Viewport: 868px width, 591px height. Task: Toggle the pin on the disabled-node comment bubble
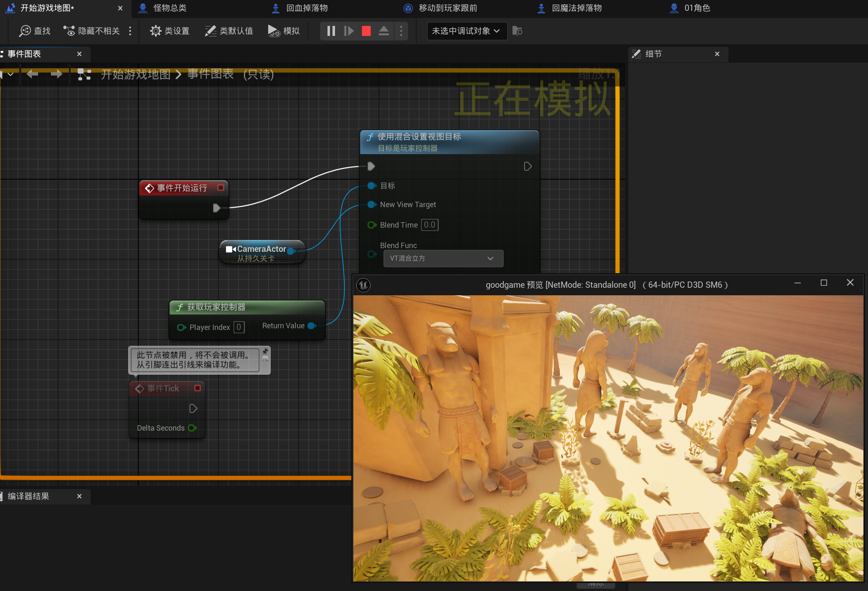pyautogui.click(x=265, y=352)
